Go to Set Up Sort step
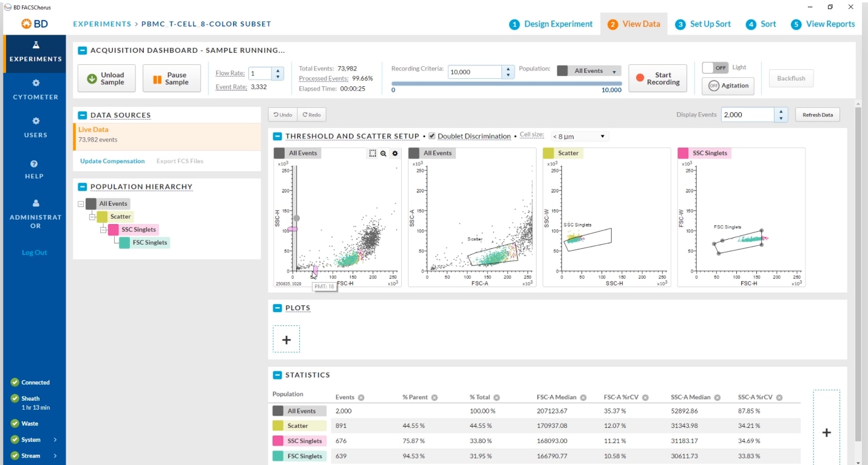Viewport: 868px width, 465px height. click(x=703, y=24)
